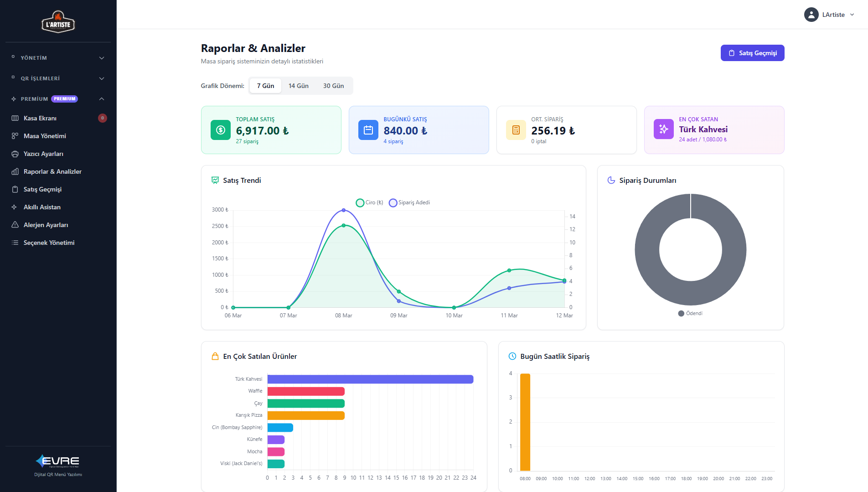Click the Masa Yönetimi icon
Screen dimensions: 868x492
click(15, 136)
